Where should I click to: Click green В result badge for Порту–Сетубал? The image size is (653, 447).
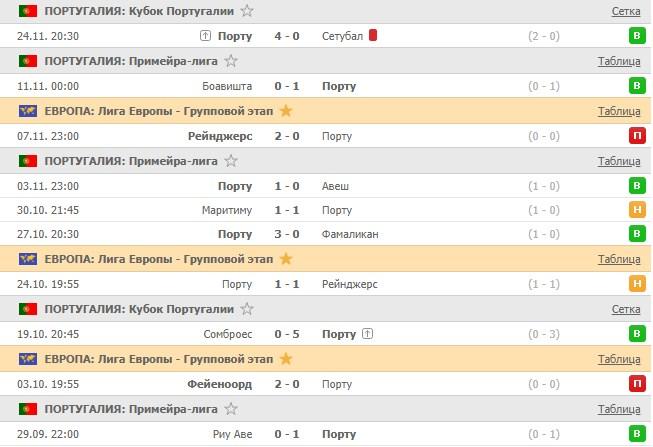(x=636, y=36)
